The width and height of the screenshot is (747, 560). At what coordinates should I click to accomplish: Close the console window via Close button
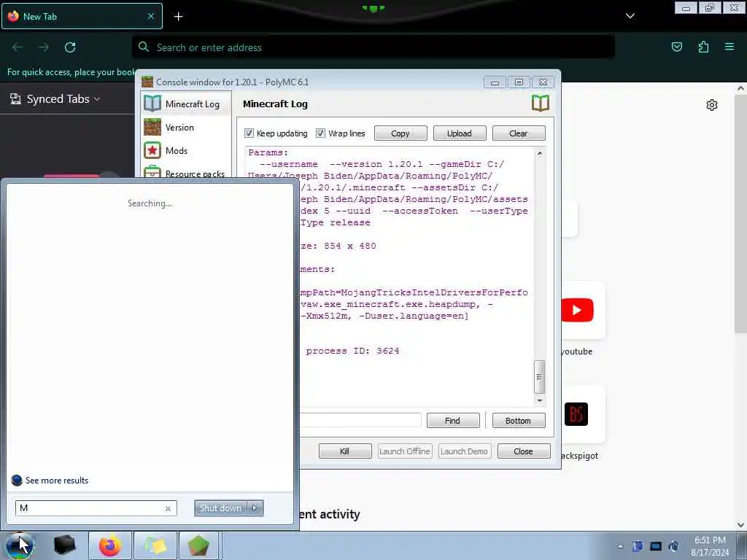[524, 451]
